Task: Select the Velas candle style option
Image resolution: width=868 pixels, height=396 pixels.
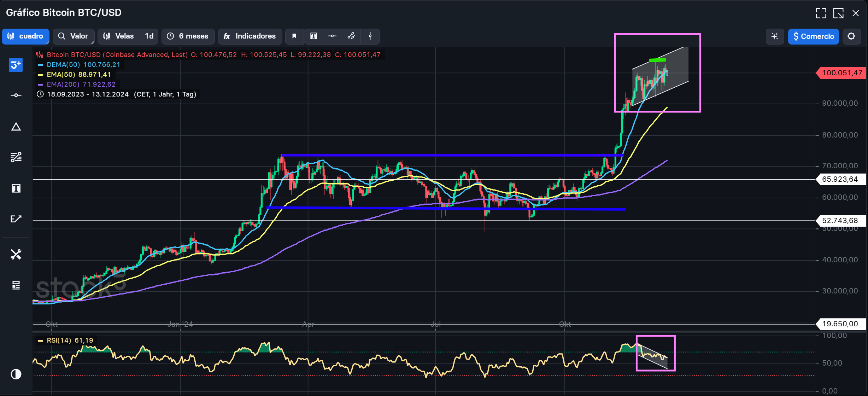Action: (119, 36)
